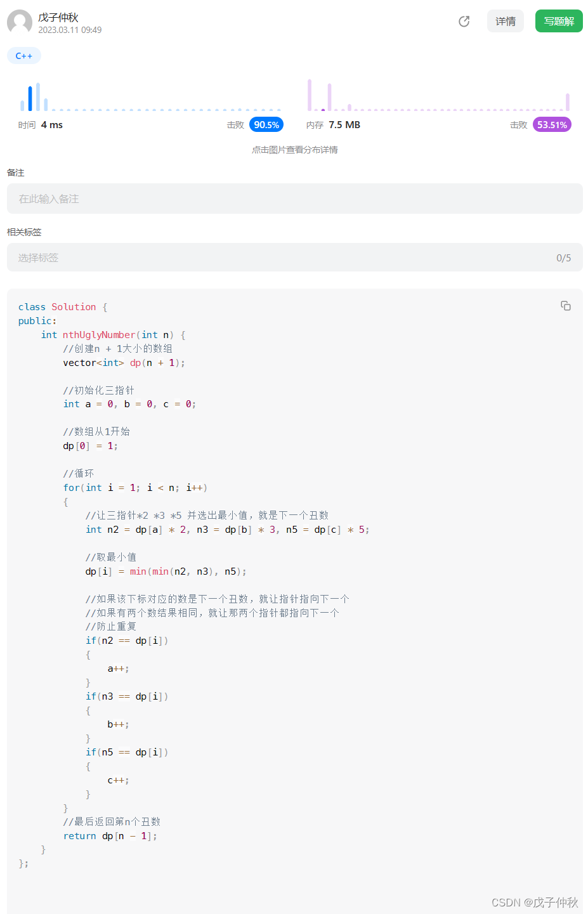Select the C++ language tag
This screenshot has width=588, height=914.
[24, 56]
